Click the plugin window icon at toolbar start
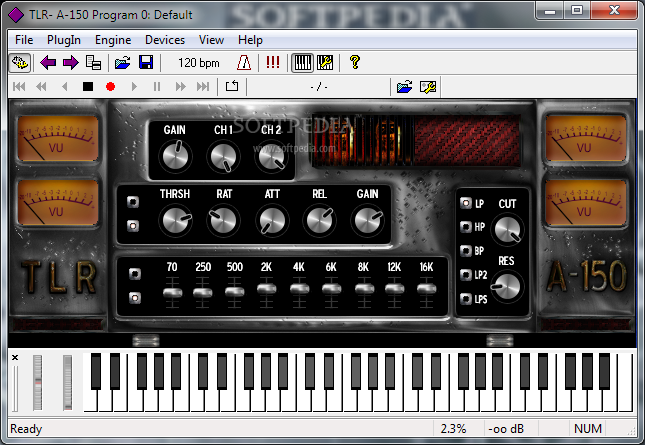The image size is (645, 445). click(x=20, y=63)
